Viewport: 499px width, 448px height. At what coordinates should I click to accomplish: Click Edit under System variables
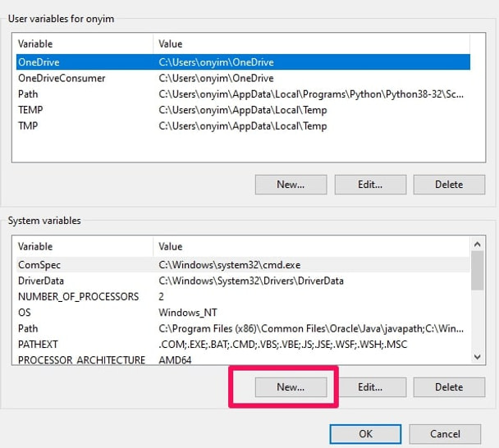pos(370,387)
